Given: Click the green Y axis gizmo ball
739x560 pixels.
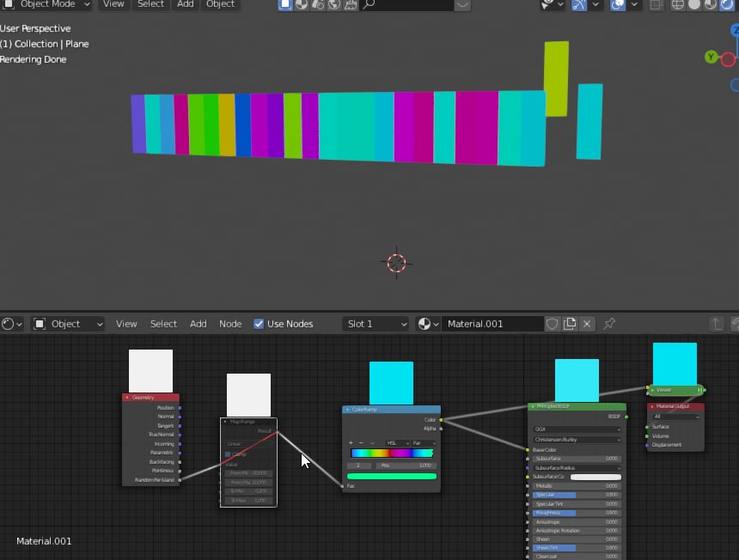Looking at the screenshot, I should 711,57.
